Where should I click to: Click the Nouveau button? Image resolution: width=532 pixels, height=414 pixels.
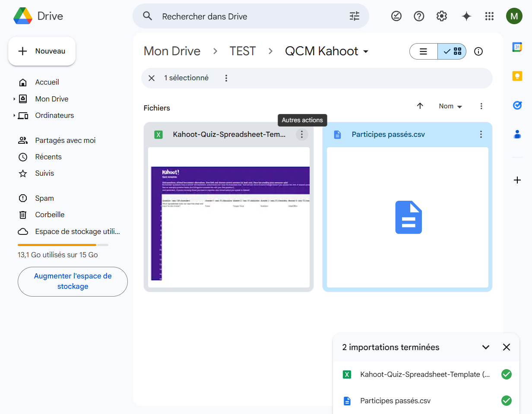click(42, 51)
